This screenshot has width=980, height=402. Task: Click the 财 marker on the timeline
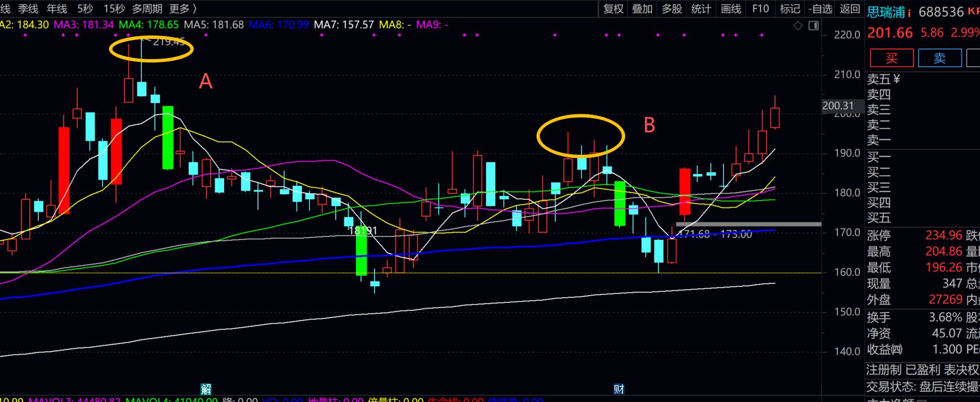pyautogui.click(x=618, y=389)
